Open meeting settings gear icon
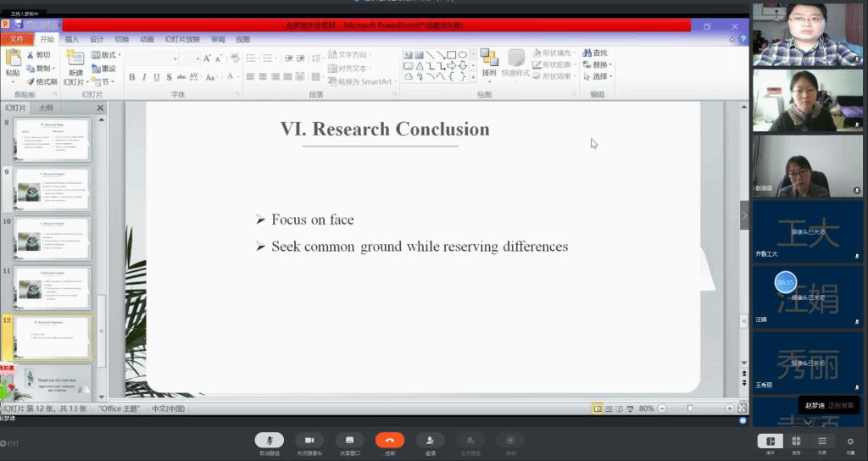Image resolution: width=868 pixels, height=461 pixels. pos(850,441)
